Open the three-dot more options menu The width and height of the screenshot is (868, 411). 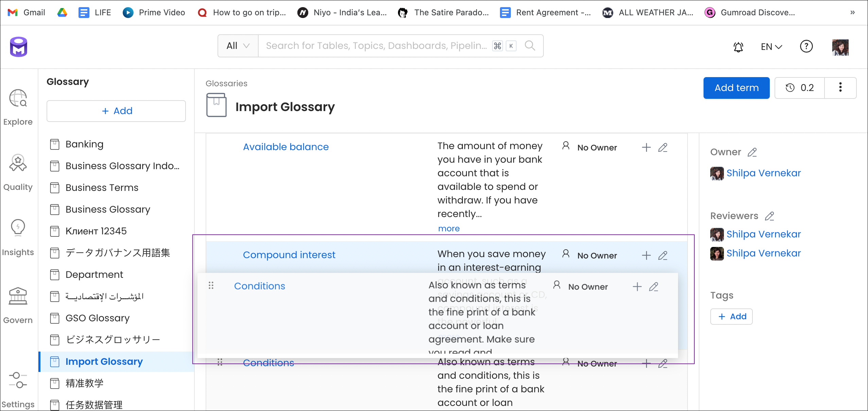[840, 88]
